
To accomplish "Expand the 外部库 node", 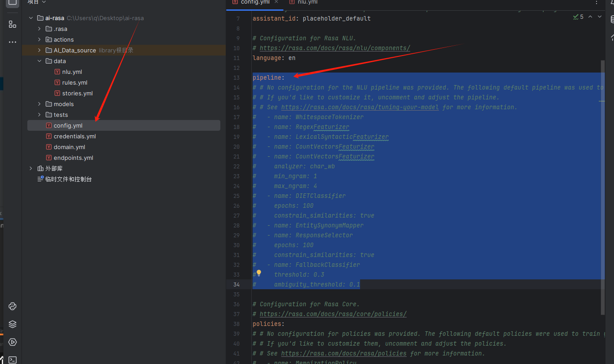I will [31, 168].
